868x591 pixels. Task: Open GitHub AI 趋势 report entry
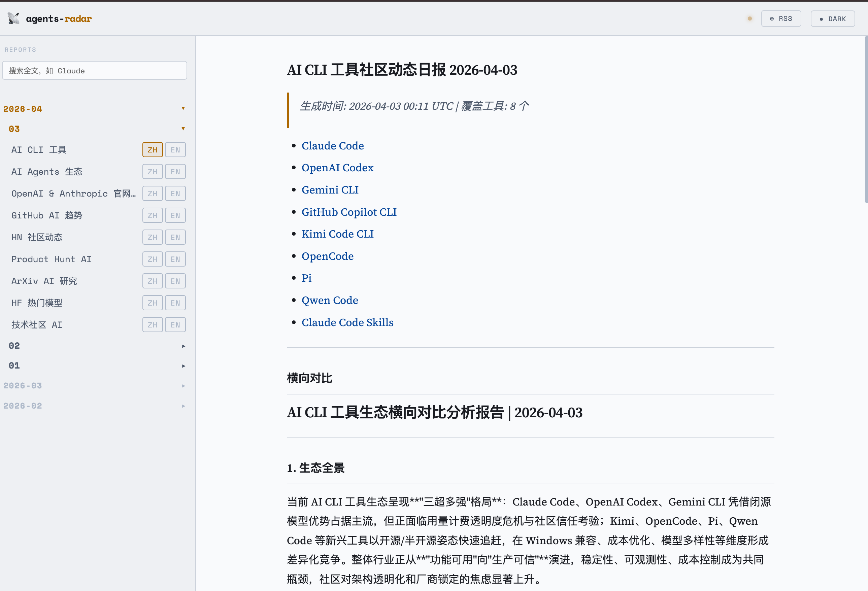point(47,215)
